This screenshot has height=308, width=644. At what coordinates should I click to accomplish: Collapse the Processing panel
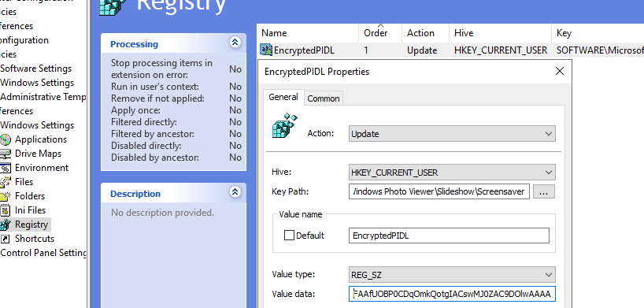point(235,43)
